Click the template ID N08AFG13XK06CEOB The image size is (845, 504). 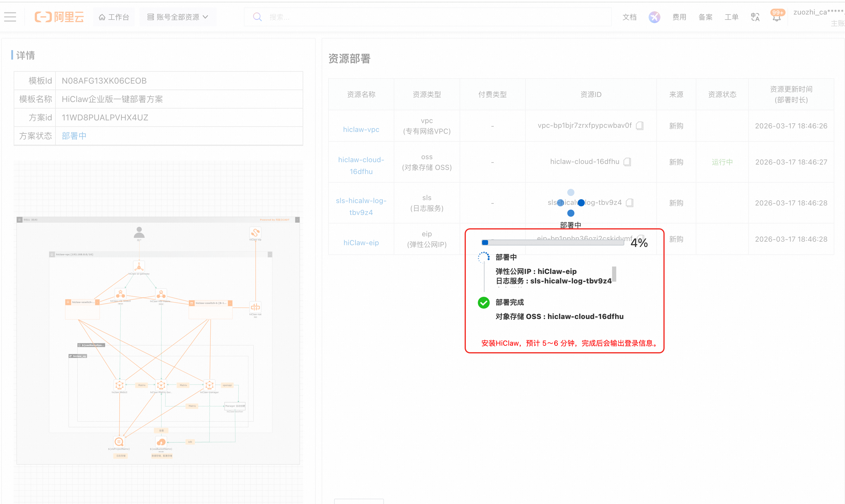[x=104, y=81]
